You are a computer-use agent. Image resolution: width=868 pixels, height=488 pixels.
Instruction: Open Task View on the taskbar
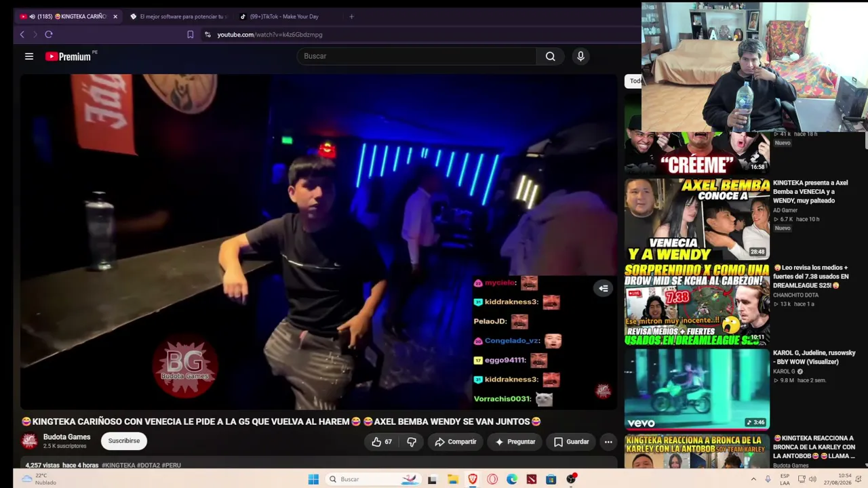(432, 479)
